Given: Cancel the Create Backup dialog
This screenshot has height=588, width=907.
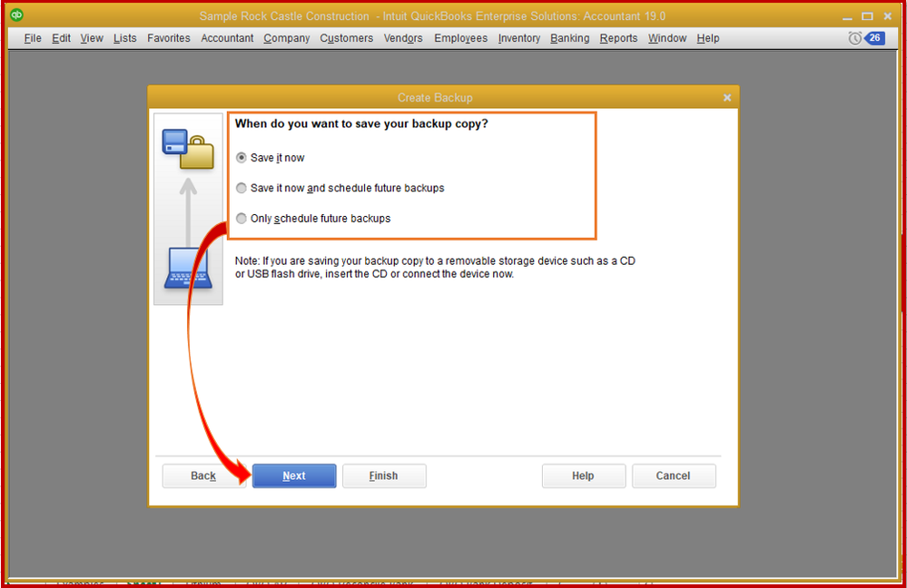Looking at the screenshot, I should 674,475.
